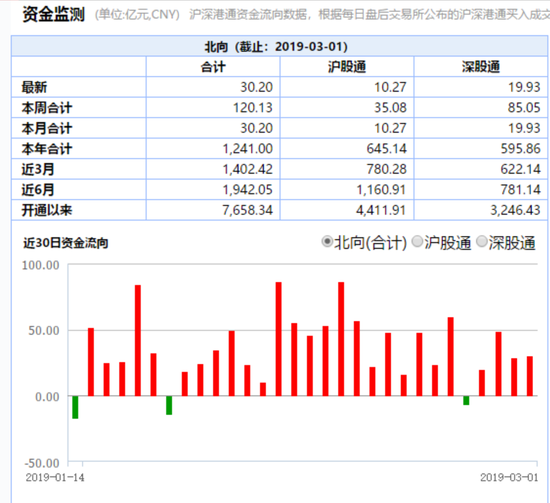Click the 100.00 y-axis label
The height and width of the screenshot is (503, 550).
click(x=40, y=265)
